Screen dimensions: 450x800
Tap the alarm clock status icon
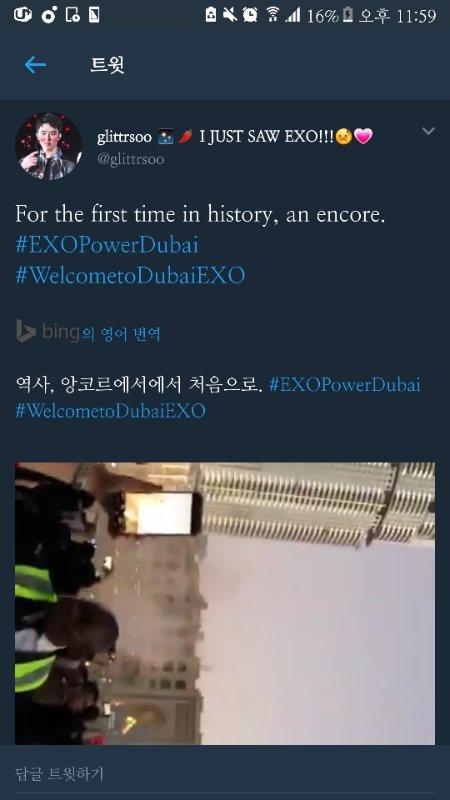tap(250, 15)
